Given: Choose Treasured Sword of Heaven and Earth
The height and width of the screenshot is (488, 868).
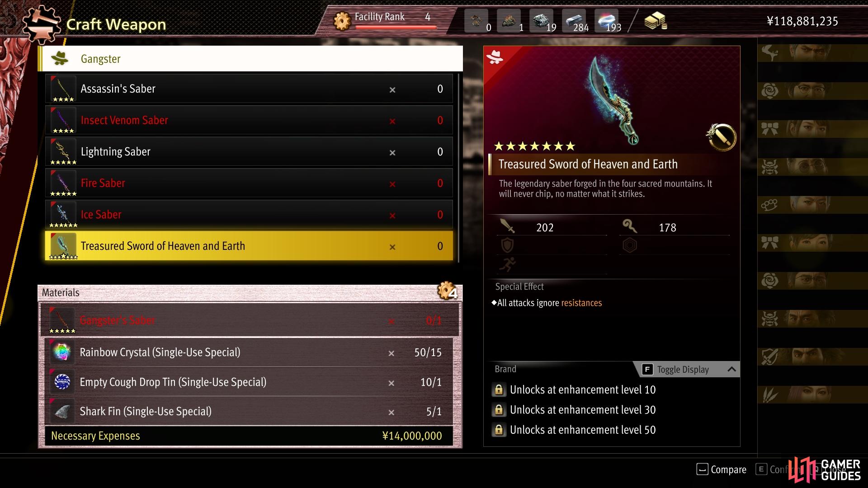Looking at the screenshot, I should (x=249, y=246).
